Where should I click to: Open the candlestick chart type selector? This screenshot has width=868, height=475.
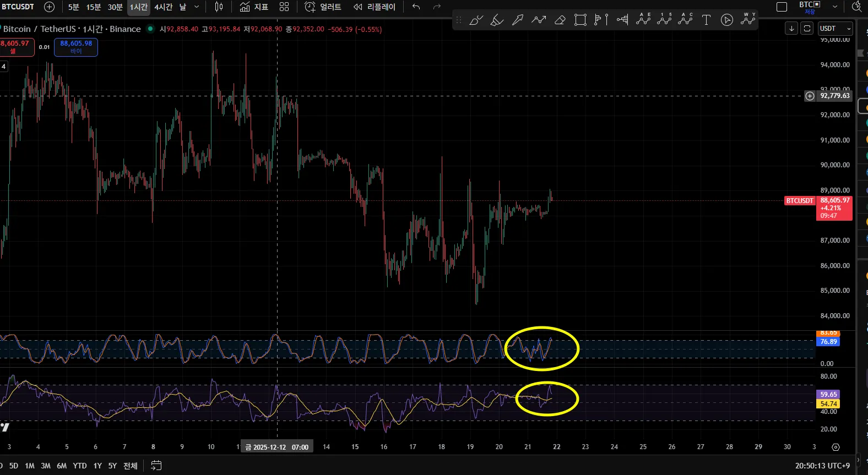219,7
